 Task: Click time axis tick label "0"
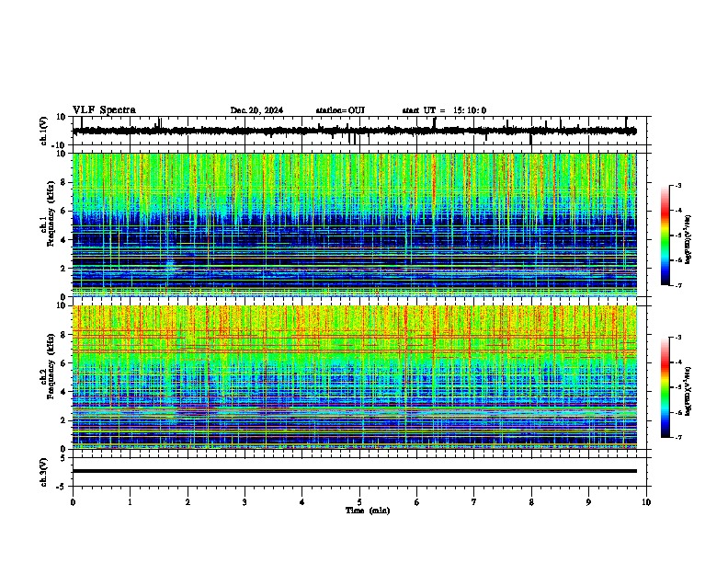tap(73, 502)
